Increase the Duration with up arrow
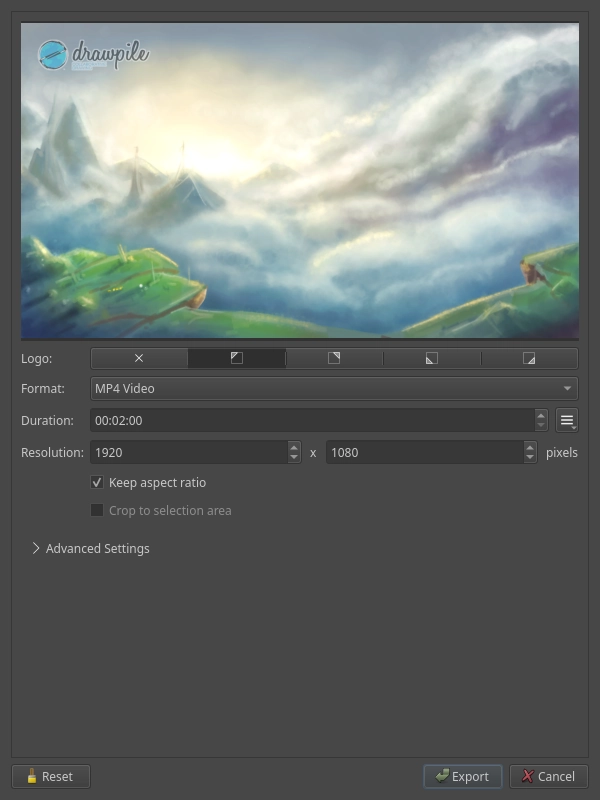The width and height of the screenshot is (600, 800). [541, 415]
